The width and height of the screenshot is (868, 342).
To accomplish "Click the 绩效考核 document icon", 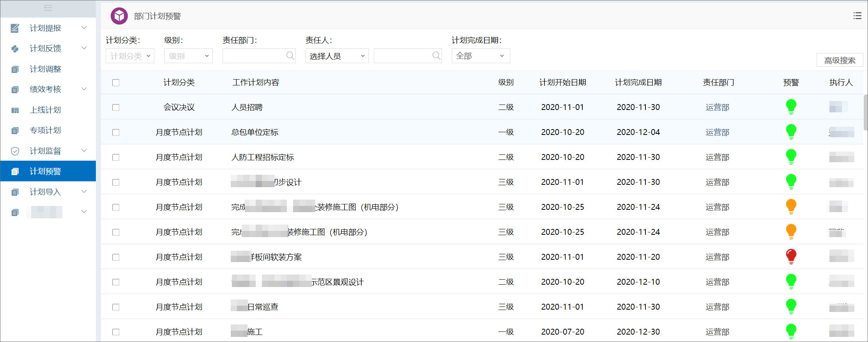I will coord(15,90).
